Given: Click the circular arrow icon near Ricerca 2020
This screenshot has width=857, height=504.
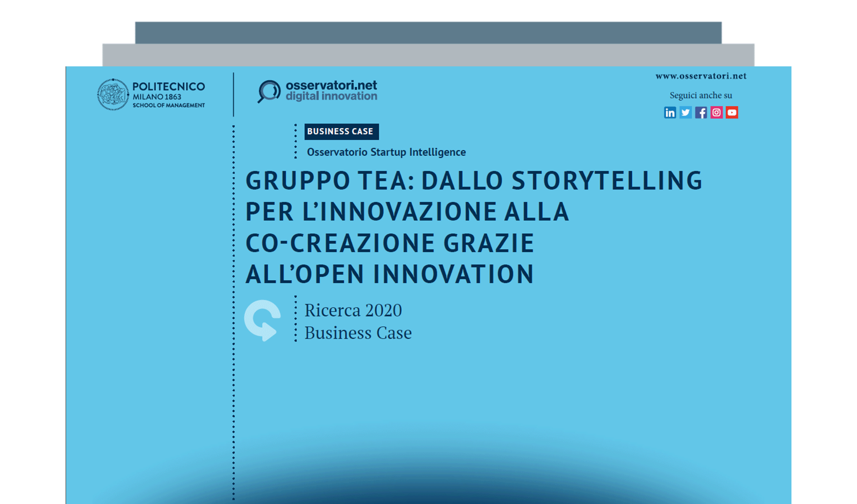Looking at the screenshot, I should pyautogui.click(x=263, y=320).
